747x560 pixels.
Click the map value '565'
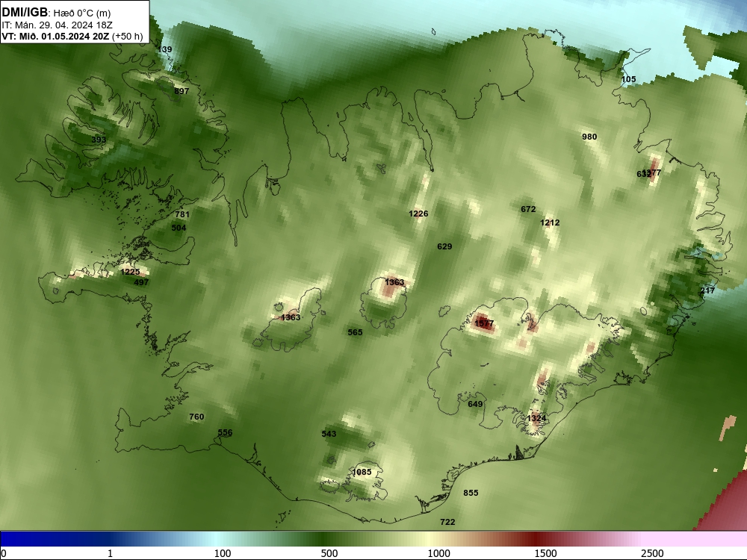355,332
